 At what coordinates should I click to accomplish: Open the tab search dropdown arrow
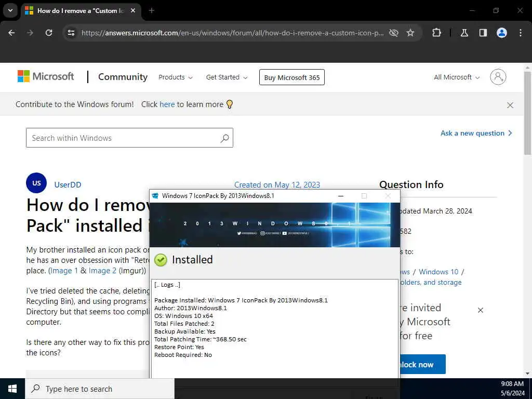[x=10, y=10]
